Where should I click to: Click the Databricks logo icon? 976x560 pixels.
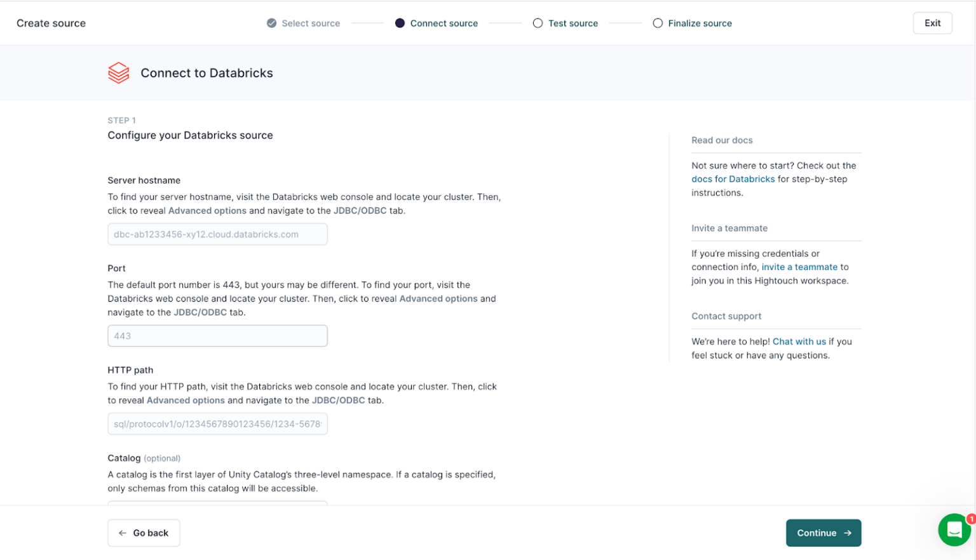coord(118,73)
